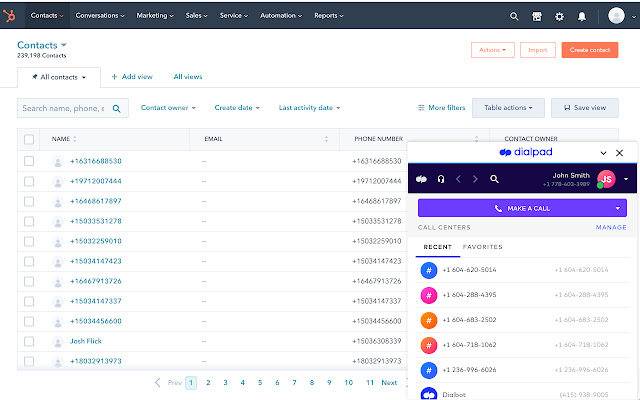Click the Create contact button
Image resolution: width=640 pixels, height=400 pixels.
pos(589,49)
